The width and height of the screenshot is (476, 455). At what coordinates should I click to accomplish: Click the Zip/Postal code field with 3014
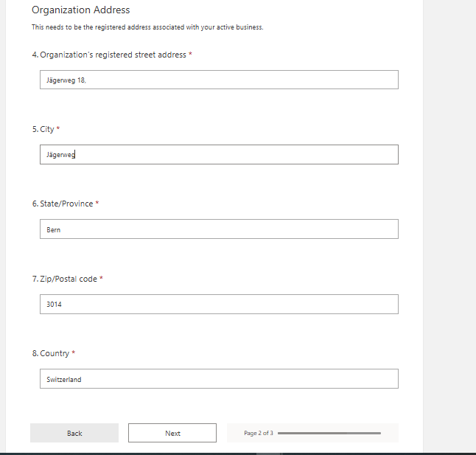(219, 304)
